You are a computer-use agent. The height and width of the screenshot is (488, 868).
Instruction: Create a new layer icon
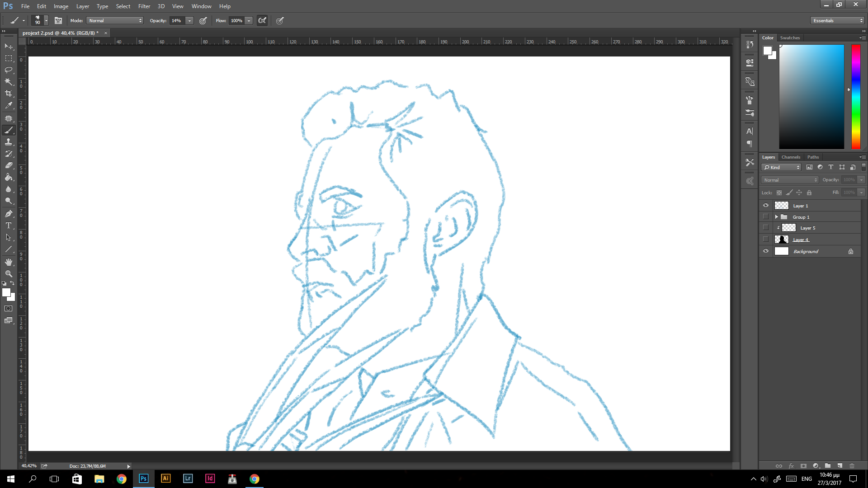coord(840,465)
